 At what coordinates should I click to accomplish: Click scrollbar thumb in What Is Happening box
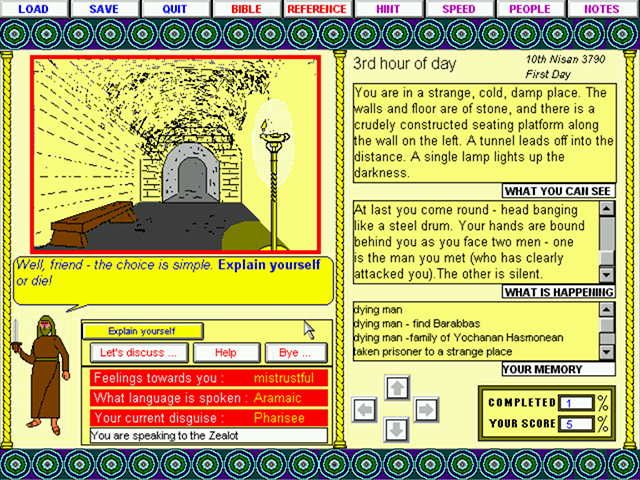click(607, 258)
